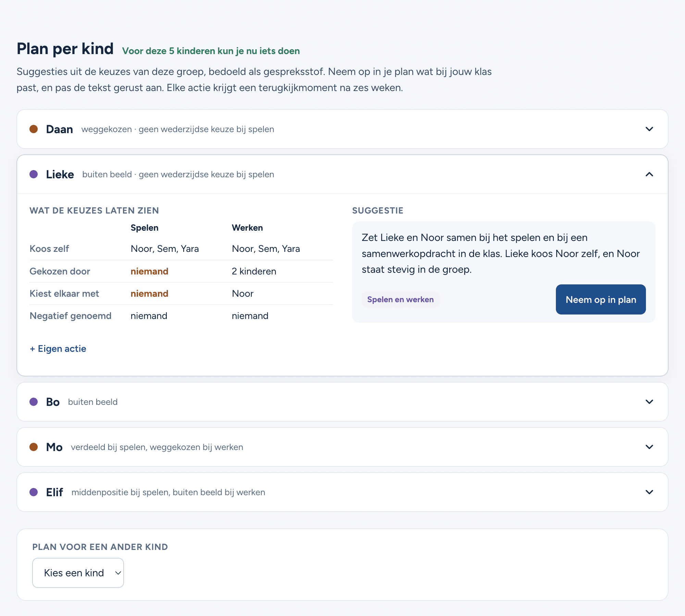Expand Daan's row with the chevron
The image size is (685, 616).
click(x=649, y=129)
